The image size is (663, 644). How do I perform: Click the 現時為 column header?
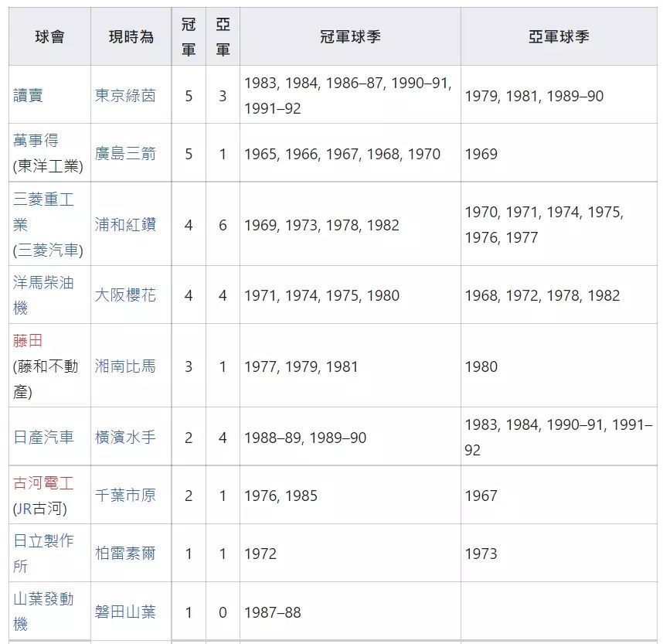point(131,37)
